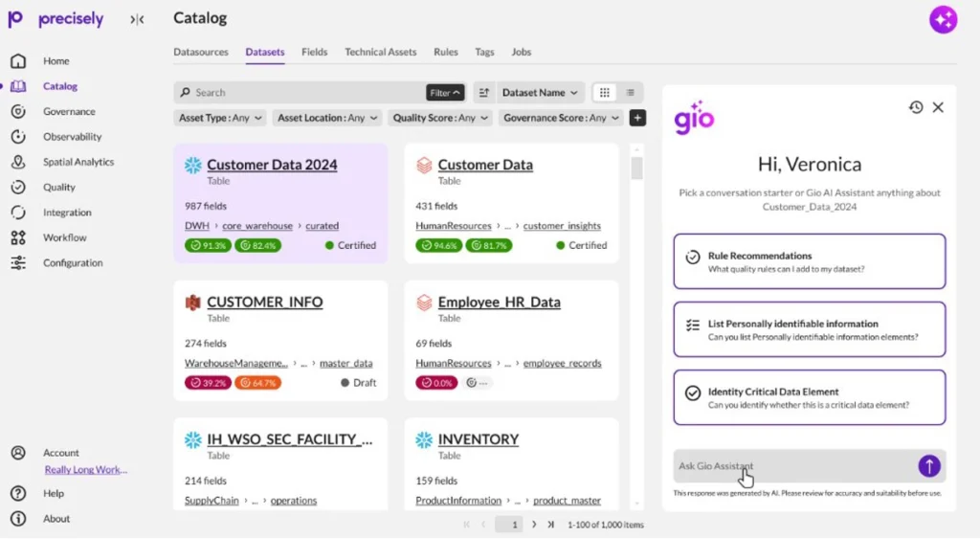This screenshot has height=539, width=980.
Task: Open Asset Location filter dropdown
Action: [327, 118]
